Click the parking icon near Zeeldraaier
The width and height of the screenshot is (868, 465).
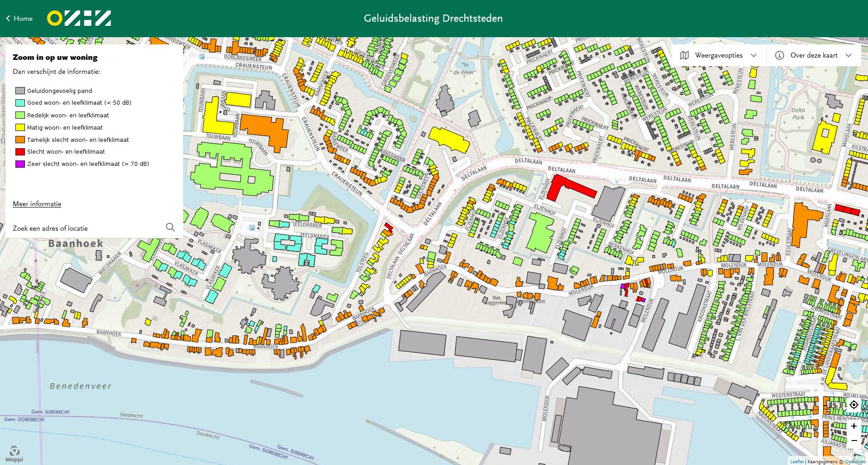[252, 228]
